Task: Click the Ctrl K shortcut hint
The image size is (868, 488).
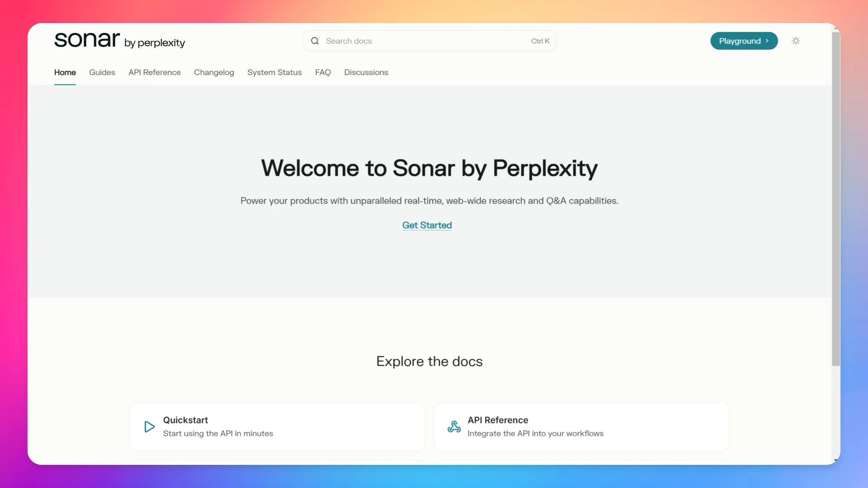Action: pos(539,40)
